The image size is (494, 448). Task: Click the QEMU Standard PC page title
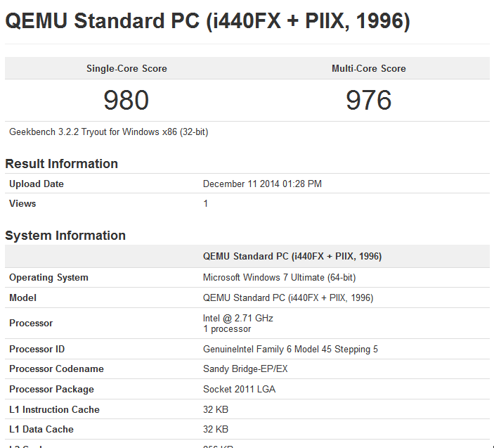click(207, 21)
